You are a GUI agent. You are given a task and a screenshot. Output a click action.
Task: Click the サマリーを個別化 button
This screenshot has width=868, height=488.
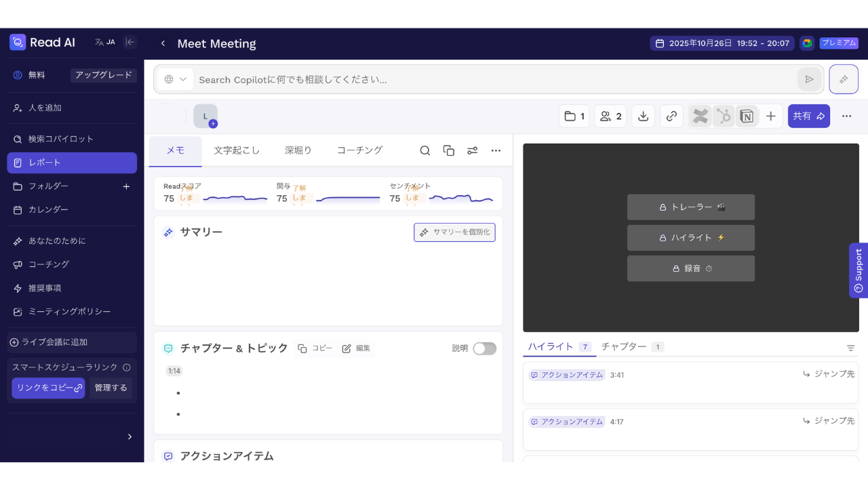(x=454, y=232)
